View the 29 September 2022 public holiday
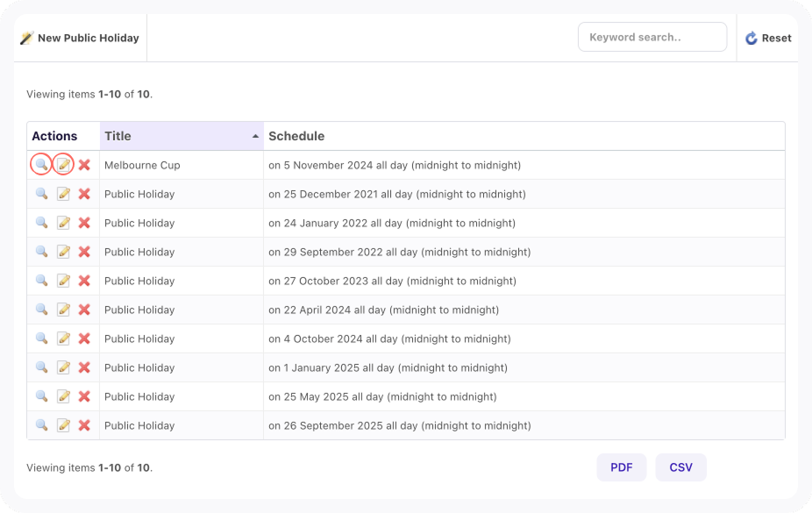The height and width of the screenshot is (513, 812). (x=41, y=252)
